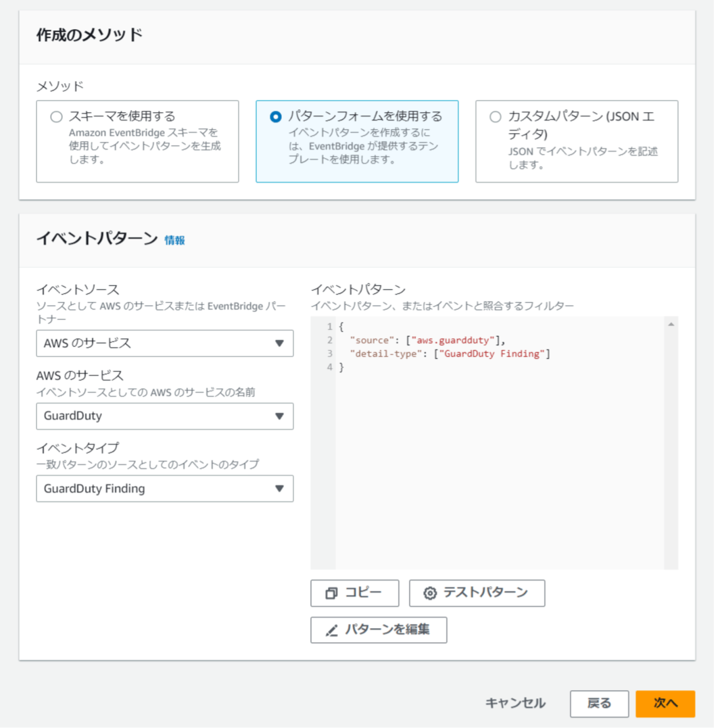Click the 作成のメソッド heading

[89, 35]
